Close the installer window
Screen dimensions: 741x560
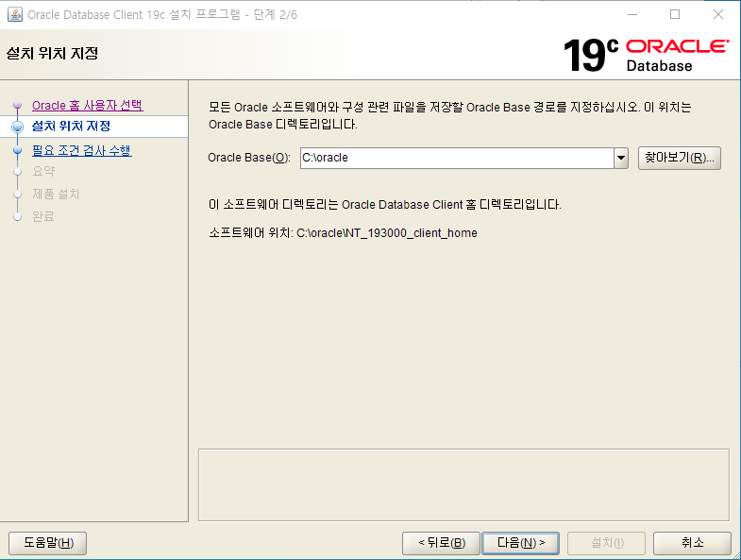[717, 15]
